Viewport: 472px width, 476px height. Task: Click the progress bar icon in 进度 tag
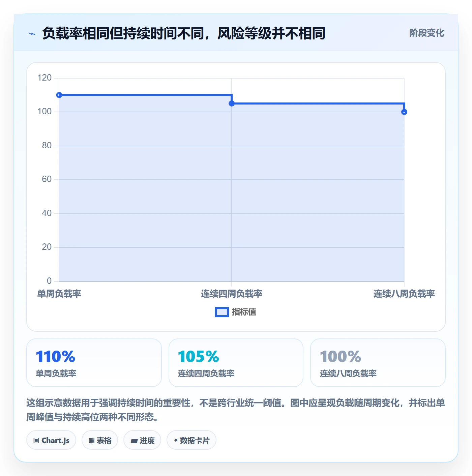pos(134,441)
